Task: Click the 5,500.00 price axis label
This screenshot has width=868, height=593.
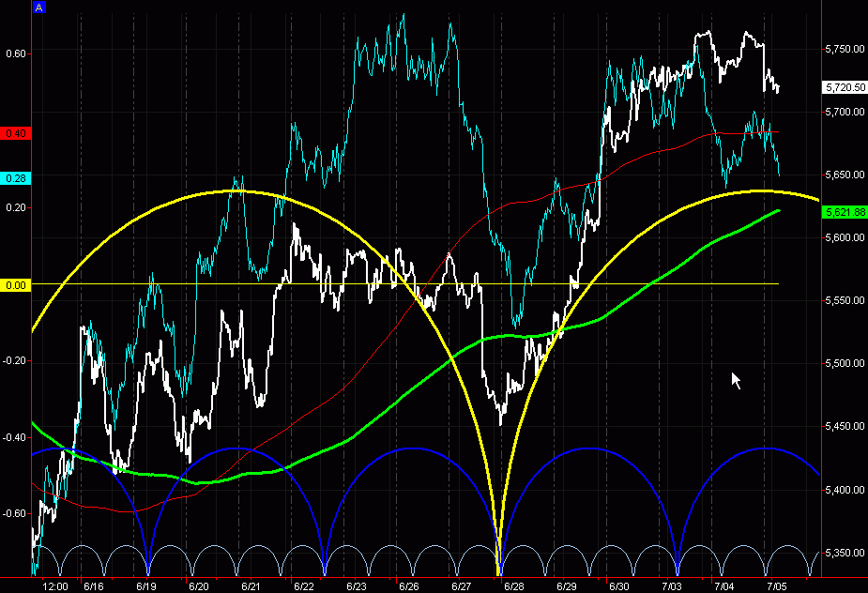Action: click(845, 364)
